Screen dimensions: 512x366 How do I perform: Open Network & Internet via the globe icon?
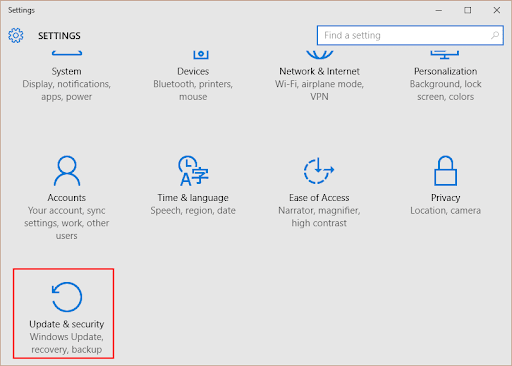point(319,54)
